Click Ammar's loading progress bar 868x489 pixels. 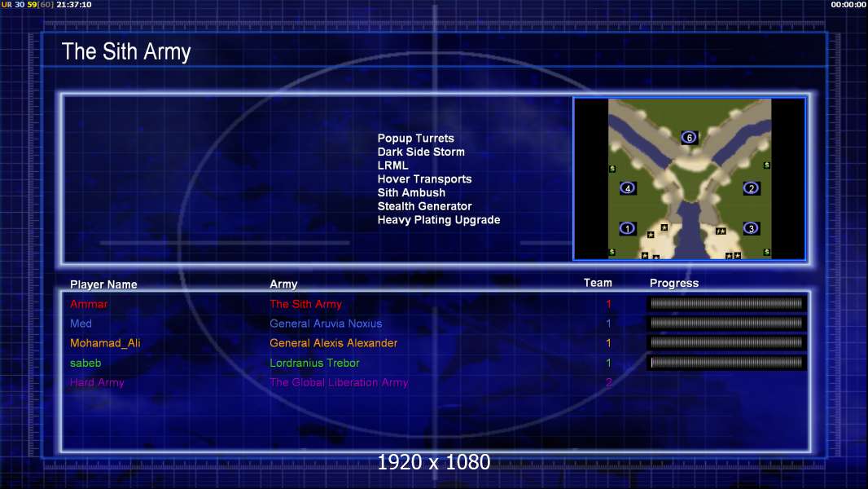(726, 303)
